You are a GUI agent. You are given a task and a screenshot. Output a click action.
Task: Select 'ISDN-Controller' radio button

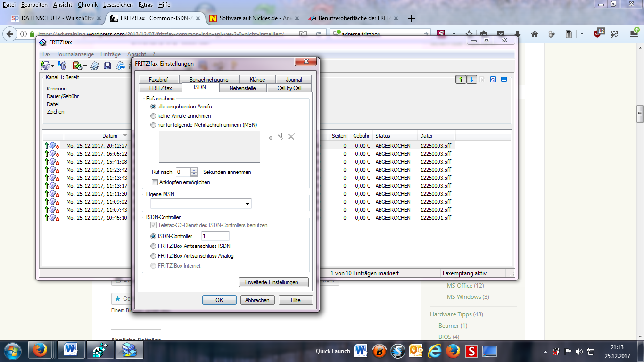pyautogui.click(x=153, y=236)
